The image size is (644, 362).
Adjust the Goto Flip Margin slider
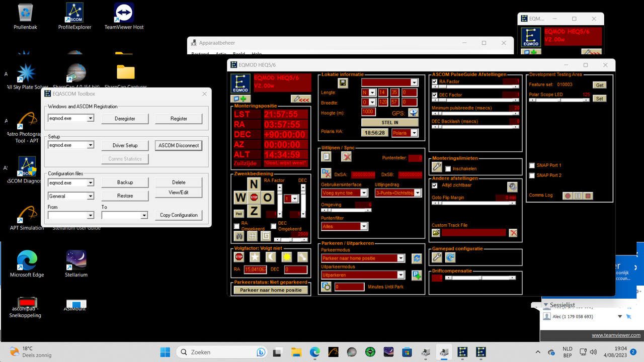[x=474, y=203]
